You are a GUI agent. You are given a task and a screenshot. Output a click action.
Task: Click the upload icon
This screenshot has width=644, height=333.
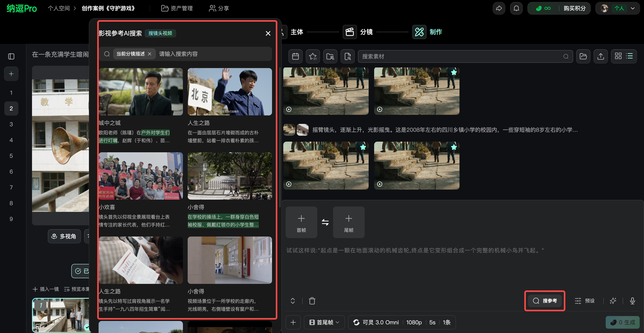[601, 56]
